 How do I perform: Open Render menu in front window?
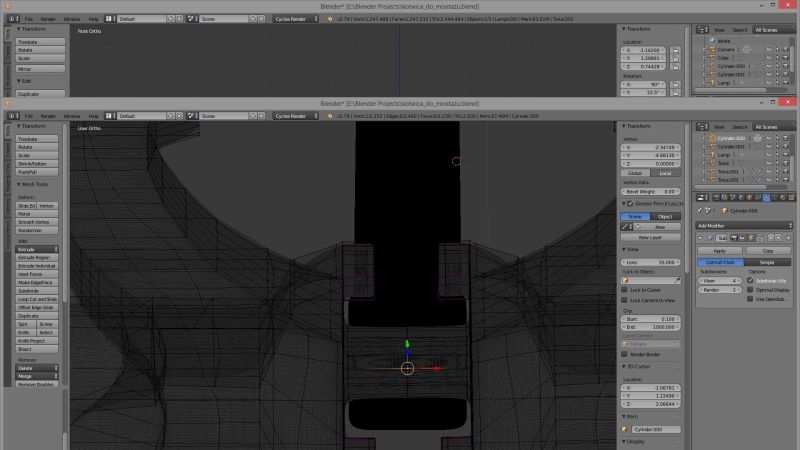click(x=48, y=116)
